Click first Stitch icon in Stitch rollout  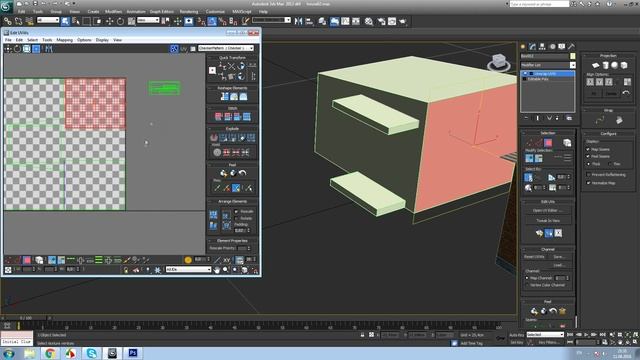click(218, 117)
